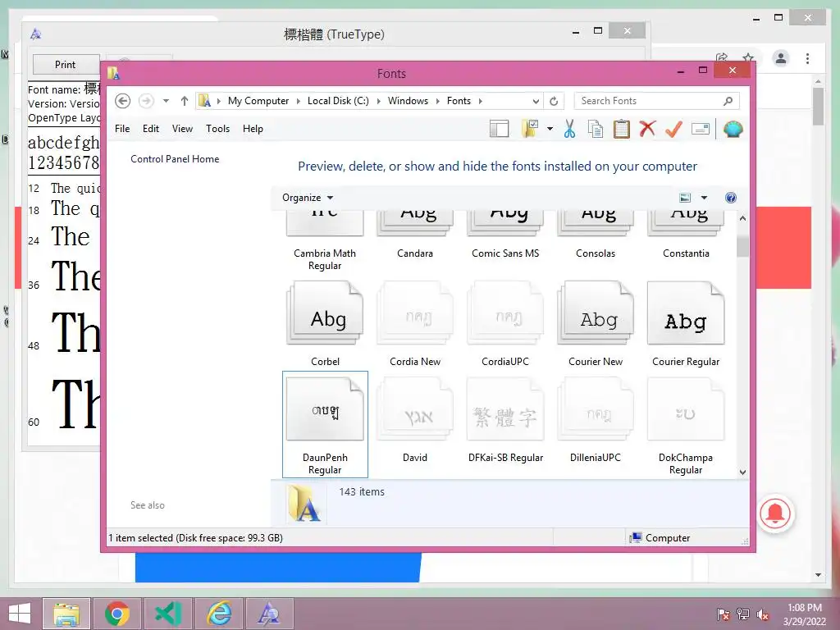Click the Consolas font label
840x630 pixels.
[x=596, y=253]
